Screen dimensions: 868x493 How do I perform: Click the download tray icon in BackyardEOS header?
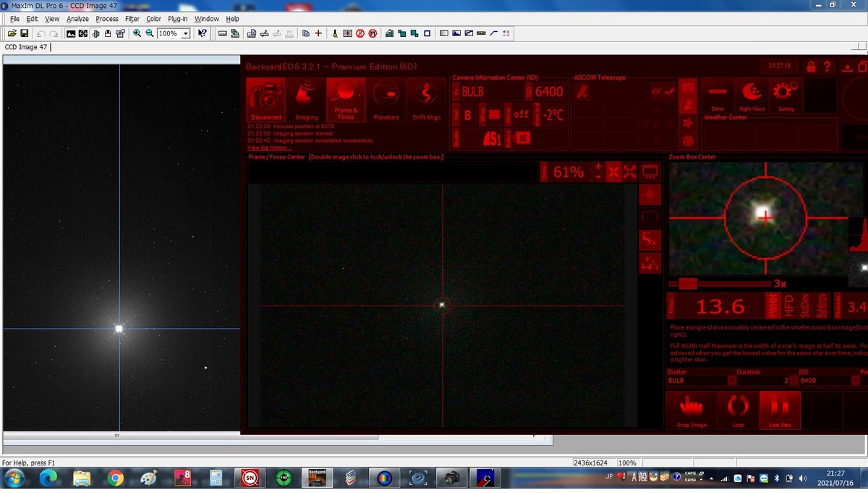(x=848, y=67)
